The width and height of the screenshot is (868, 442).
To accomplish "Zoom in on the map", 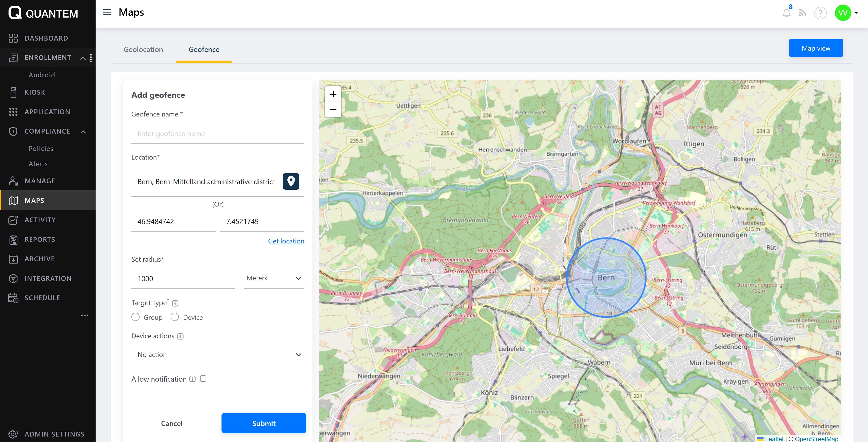I will [333, 94].
